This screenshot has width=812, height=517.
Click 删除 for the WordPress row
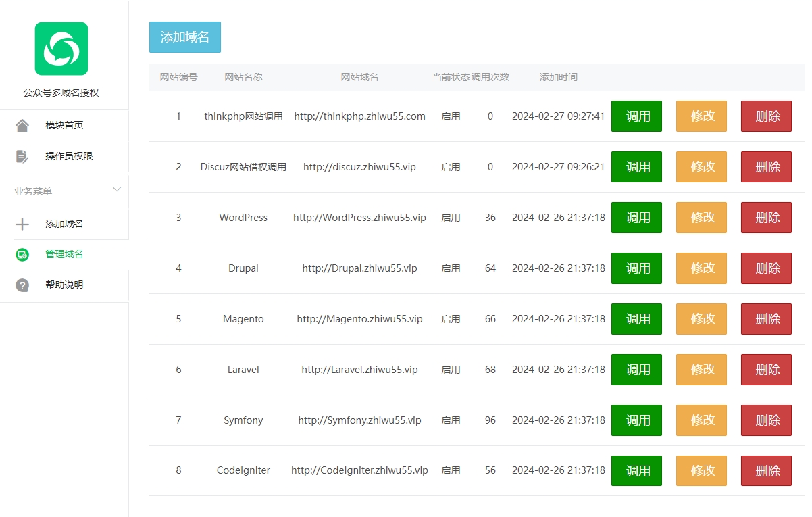click(766, 218)
